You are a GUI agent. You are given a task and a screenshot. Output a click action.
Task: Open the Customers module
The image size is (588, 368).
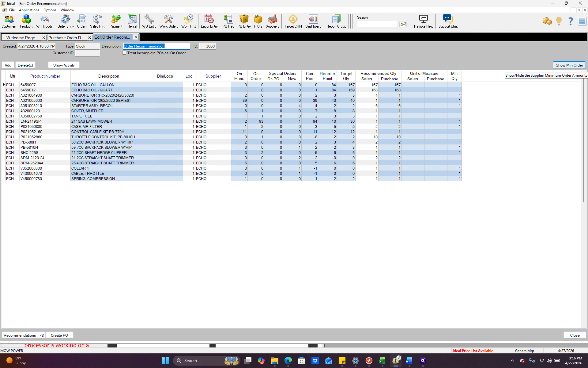[9, 21]
